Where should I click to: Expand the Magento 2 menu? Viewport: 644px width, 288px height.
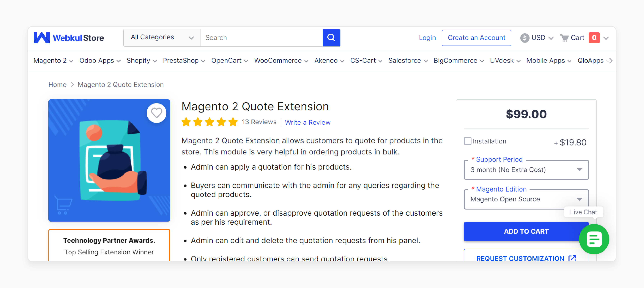54,61
